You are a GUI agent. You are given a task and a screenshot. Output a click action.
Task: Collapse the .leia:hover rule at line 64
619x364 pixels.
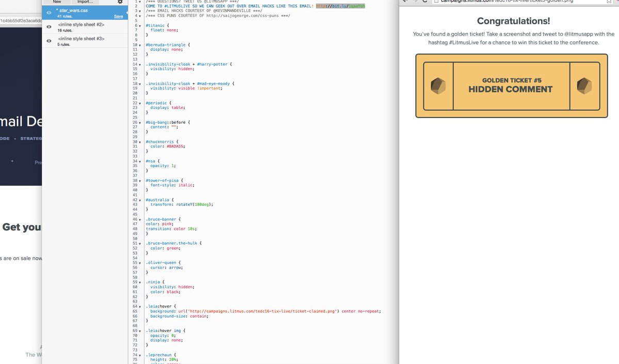point(140,306)
